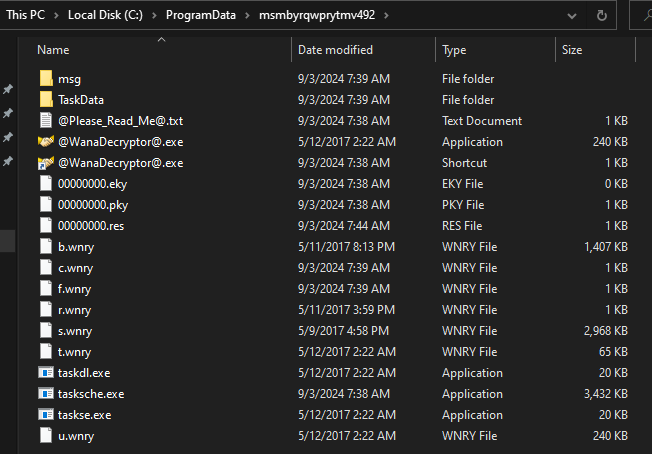
Task: Select the tasksche.exe application icon
Action: coord(46,394)
